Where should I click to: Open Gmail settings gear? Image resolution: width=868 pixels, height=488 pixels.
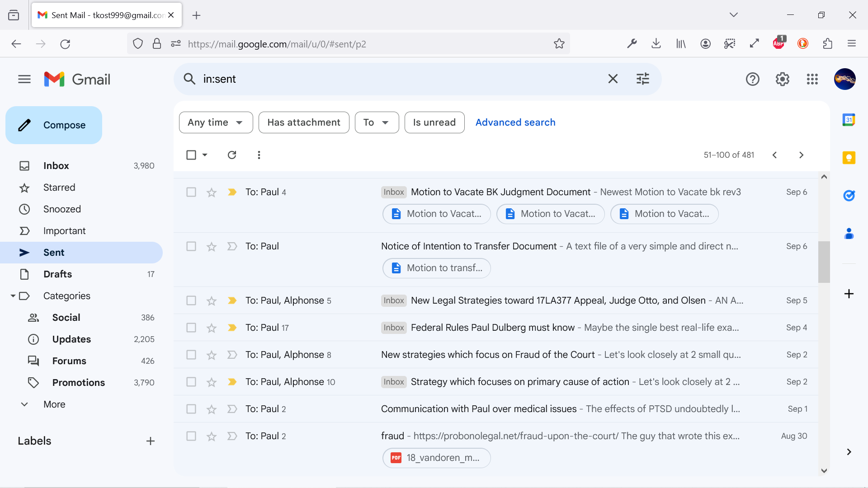782,79
